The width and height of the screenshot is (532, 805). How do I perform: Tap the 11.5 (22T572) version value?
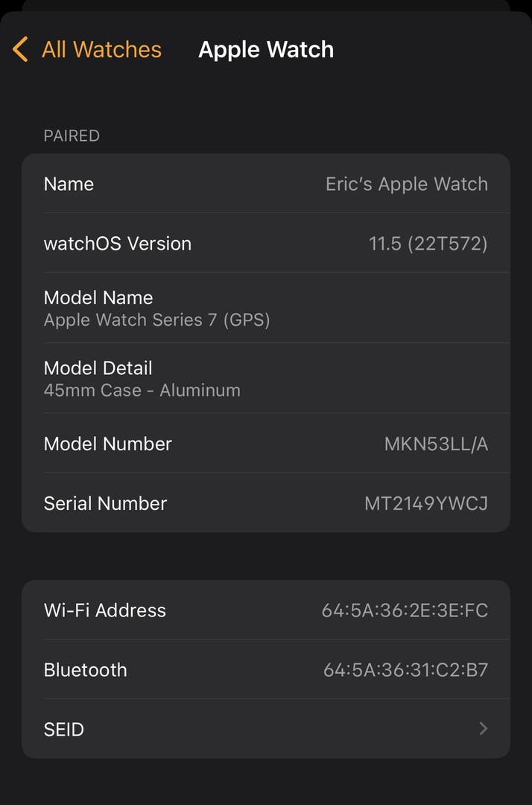point(428,244)
